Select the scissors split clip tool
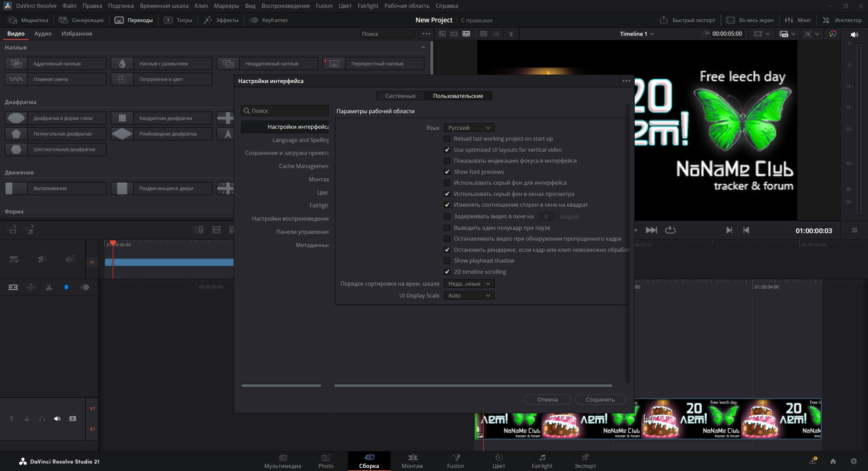Viewport: 868px width, 471px height. [x=49, y=287]
